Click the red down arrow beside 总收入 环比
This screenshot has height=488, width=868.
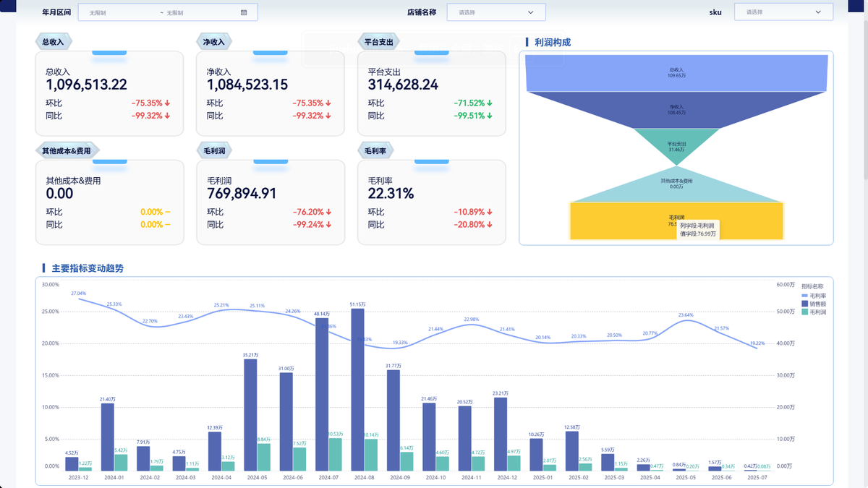coord(168,103)
